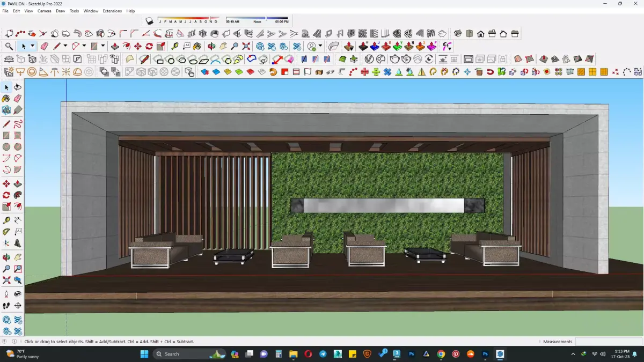The height and width of the screenshot is (362, 644).
Task: Click the Iso view house icon
Action: 458,34
